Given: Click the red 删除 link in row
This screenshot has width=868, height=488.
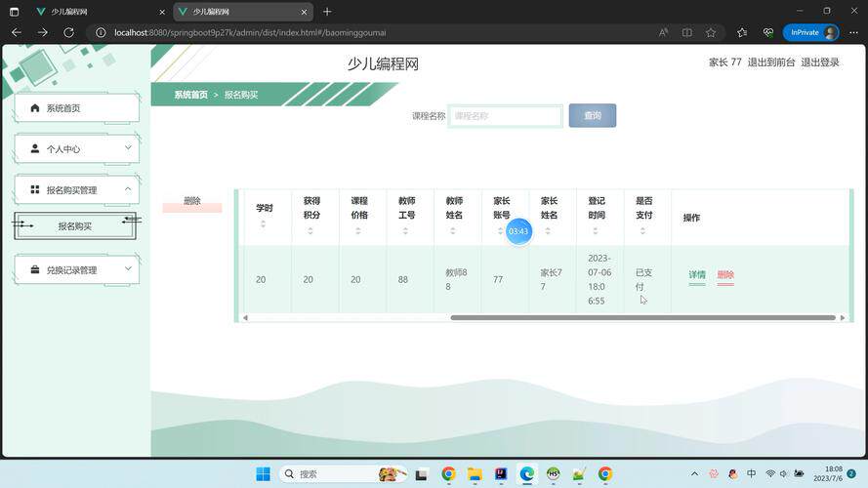Looking at the screenshot, I should click(x=725, y=275).
